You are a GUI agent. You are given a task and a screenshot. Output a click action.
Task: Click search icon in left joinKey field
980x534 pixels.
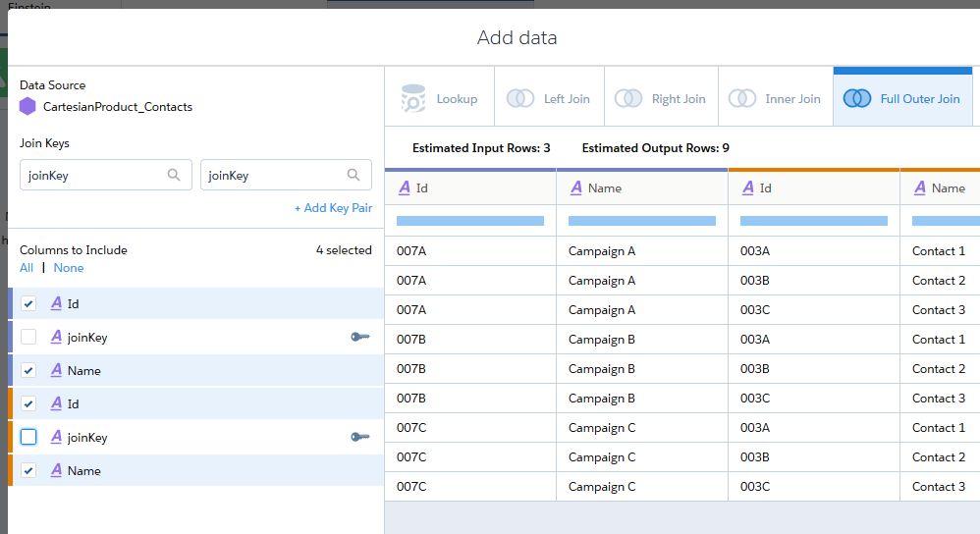174,175
